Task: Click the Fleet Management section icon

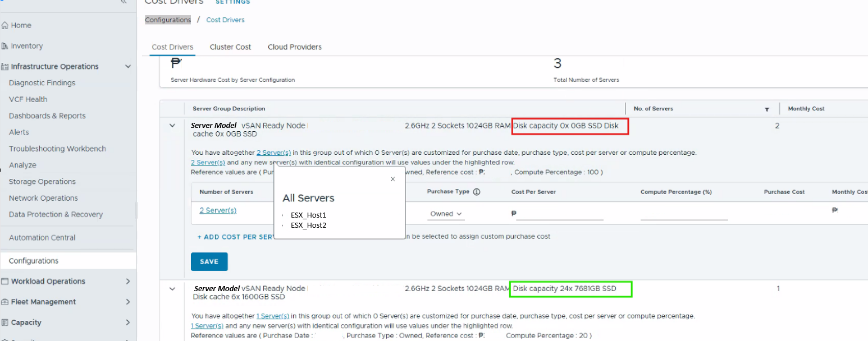Action: point(5,302)
